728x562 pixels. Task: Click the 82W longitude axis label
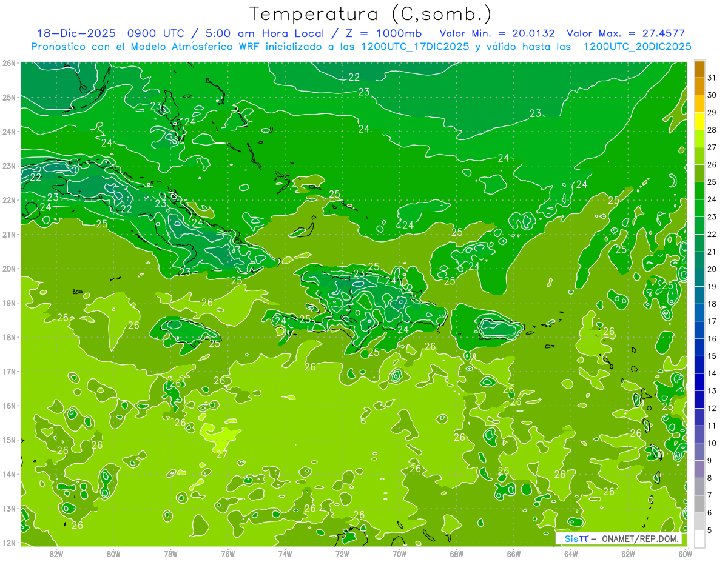(56, 554)
